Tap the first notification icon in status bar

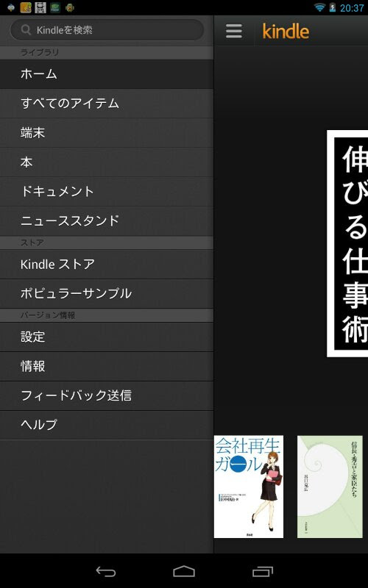(11, 7)
